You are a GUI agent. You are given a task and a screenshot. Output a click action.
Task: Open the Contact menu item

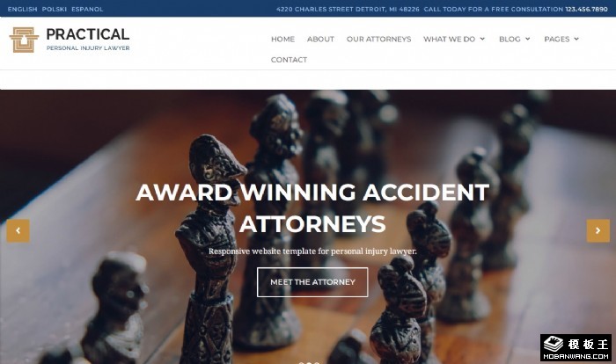(289, 60)
